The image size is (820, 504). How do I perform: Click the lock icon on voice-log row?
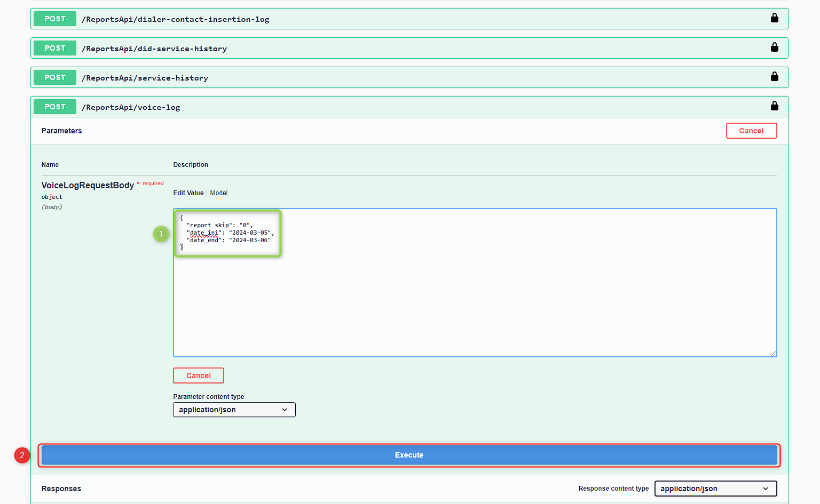click(774, 106)
